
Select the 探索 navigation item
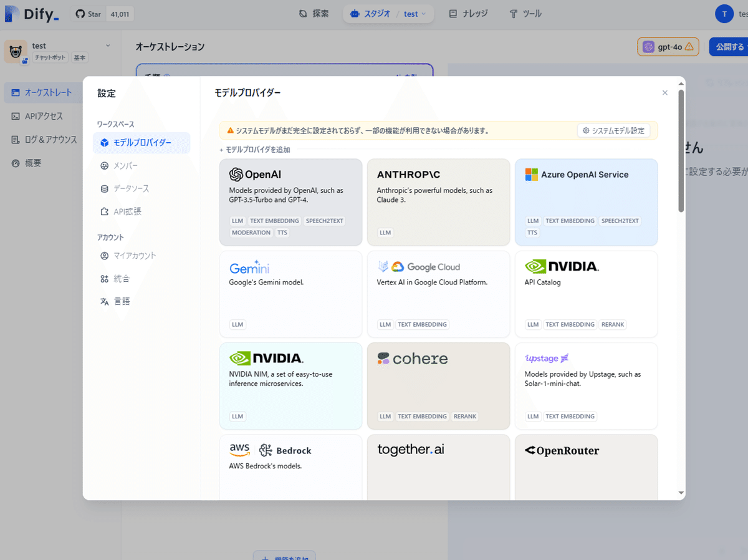tap(314, 13)
